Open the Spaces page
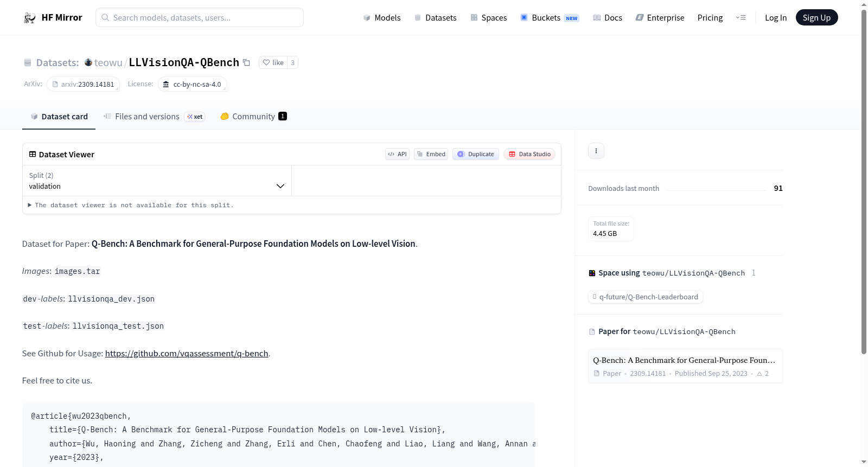This screenshot has height=467, width=868. [x=489, y=18]
